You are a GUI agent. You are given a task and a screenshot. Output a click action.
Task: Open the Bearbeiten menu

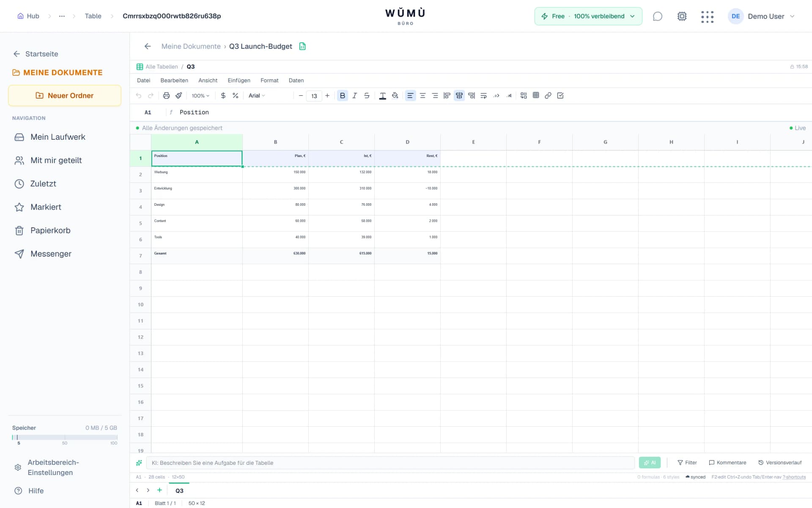tap(174, 80)
